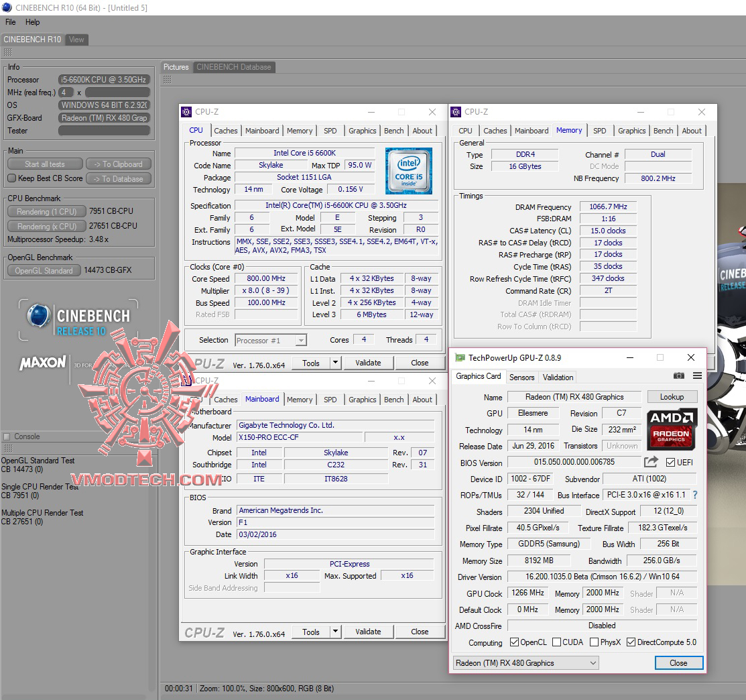Viewport: 746px width, 700px height.
Task: Open the Validation tab in GPU-Z
Action: (x=558, y=377)
